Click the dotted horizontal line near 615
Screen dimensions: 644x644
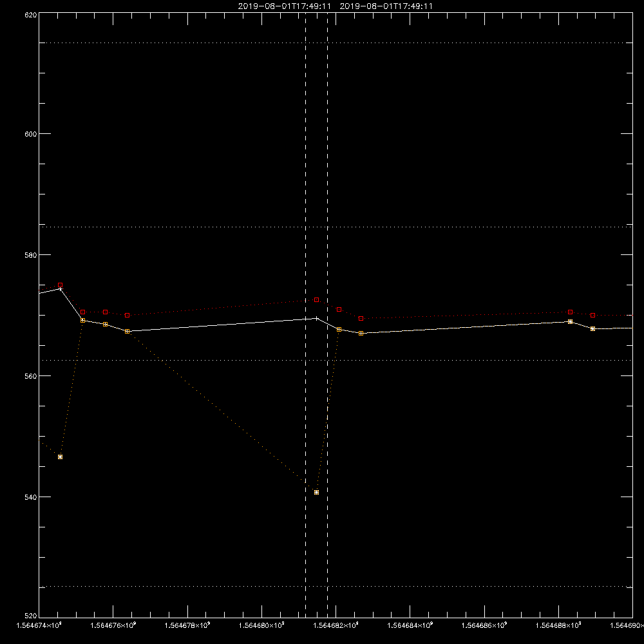336,43
